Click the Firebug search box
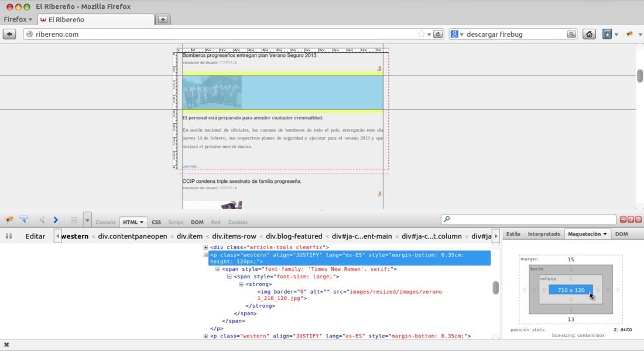The image size is (644, 351). [529, 219]
